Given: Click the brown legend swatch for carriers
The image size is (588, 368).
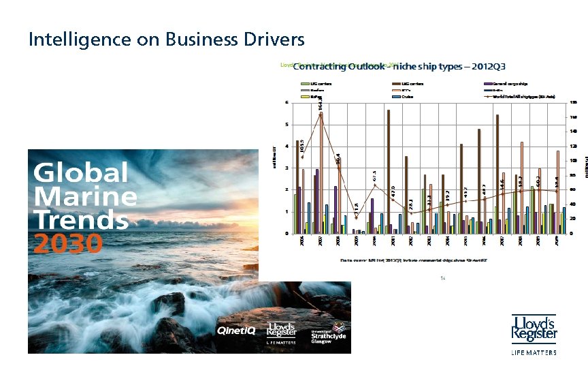Looking at the screenshot, I should pos(396,84).
